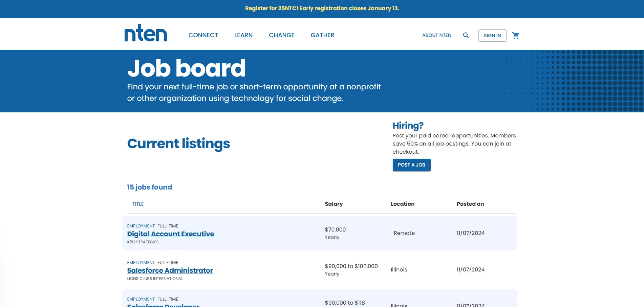Click the Salary column header
This screenshot has width=644, height=307.
pos(334,204)
